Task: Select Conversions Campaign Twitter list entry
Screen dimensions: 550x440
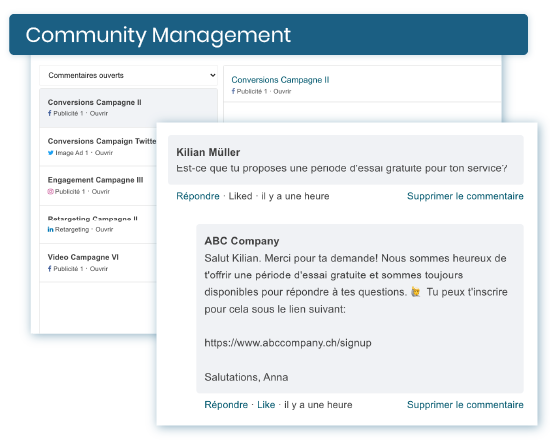Action: click(98, 147)
